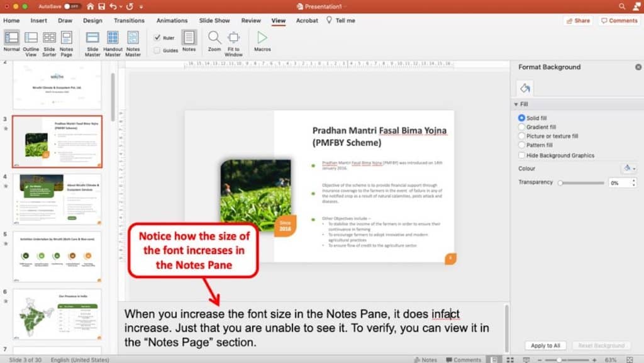Open the Colour fill dropdown
Image resolution: width=644 pixels, height=363 pixels.
(x=629, y=168)
